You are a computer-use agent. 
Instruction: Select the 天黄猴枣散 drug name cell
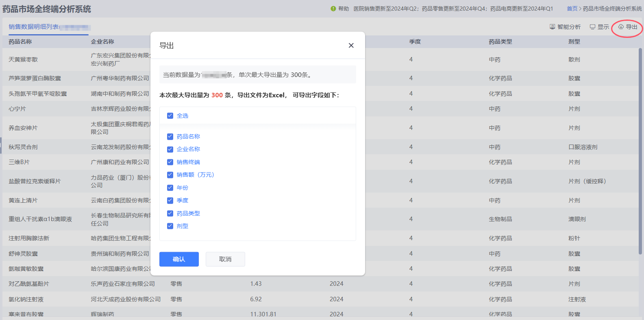23,59
